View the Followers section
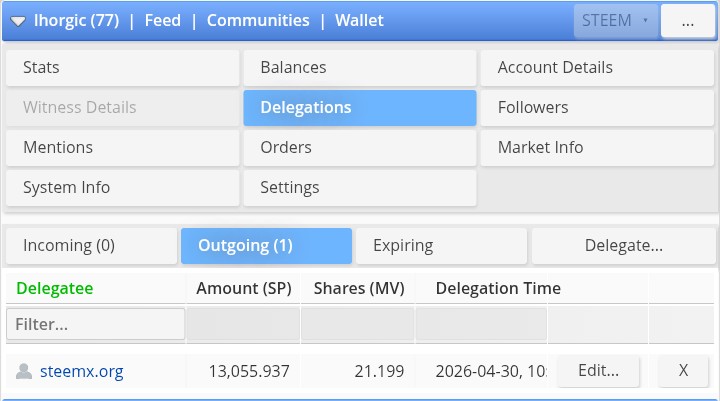This screenshot has height=401, width=720. [x=597, y=107]
